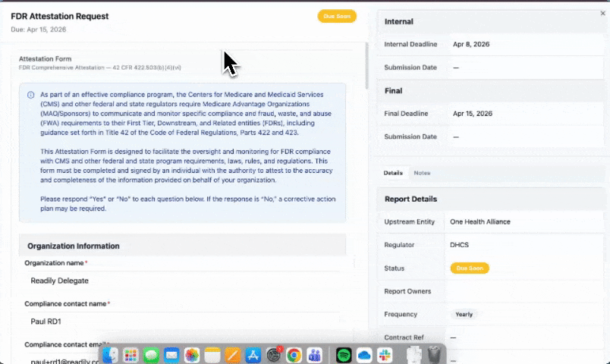Edit the Organization name field
Image resolution: width=610 pixels, height=364 pixels.
(x=182, y=281)
